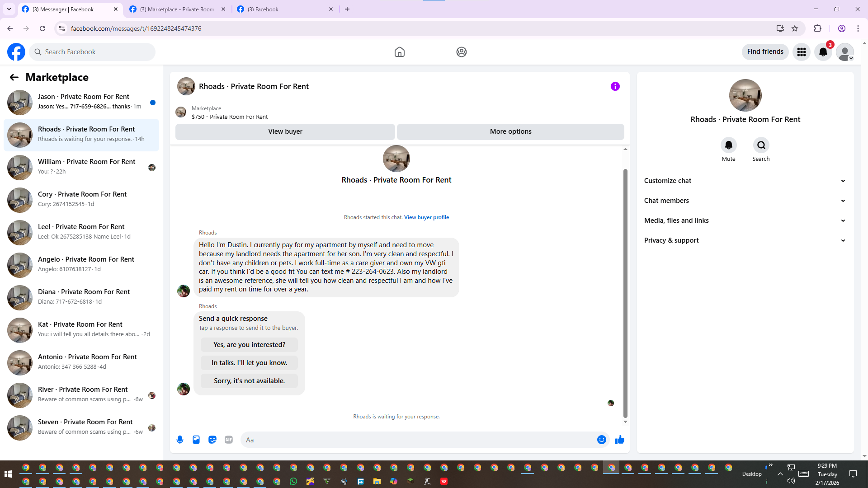Search in conversation magnifier icon
868x488 pixels.
[761, 145]
